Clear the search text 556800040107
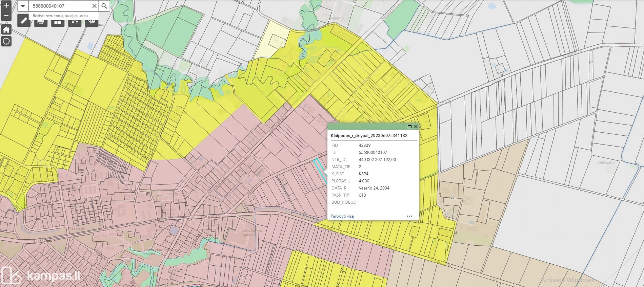The height and width of the screenshot is (287, 644). click(x=94, y=6)
